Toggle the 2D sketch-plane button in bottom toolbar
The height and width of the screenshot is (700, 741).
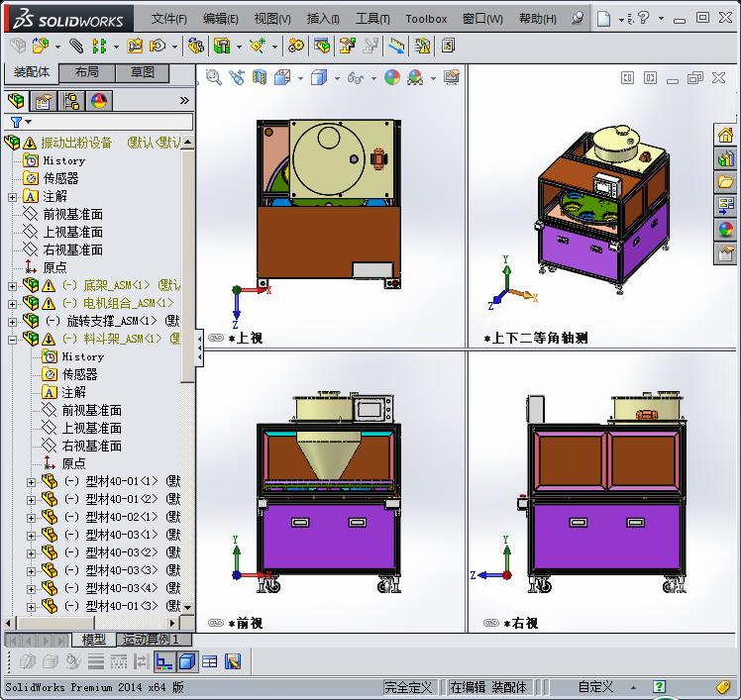click(164, 661)
